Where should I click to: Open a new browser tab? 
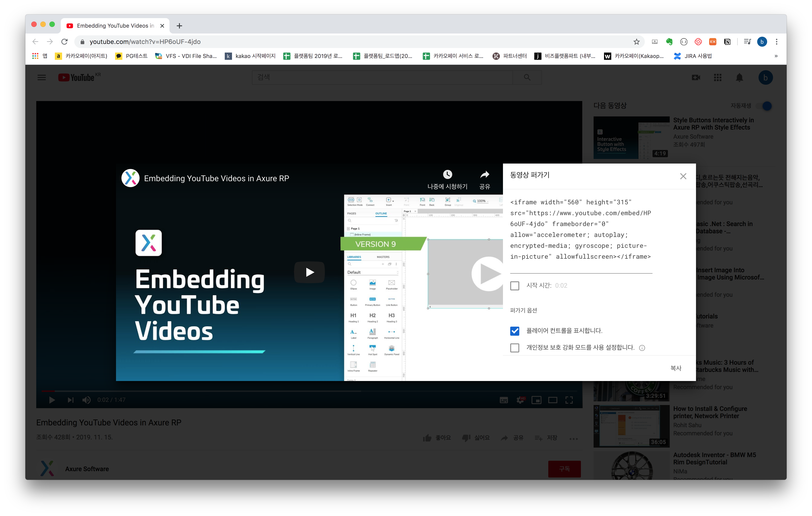[179, 26]
